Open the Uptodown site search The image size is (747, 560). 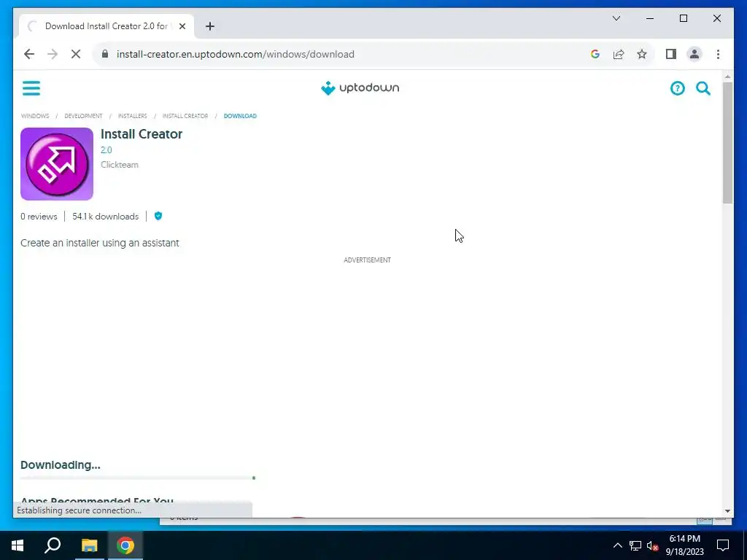[703, 88]
